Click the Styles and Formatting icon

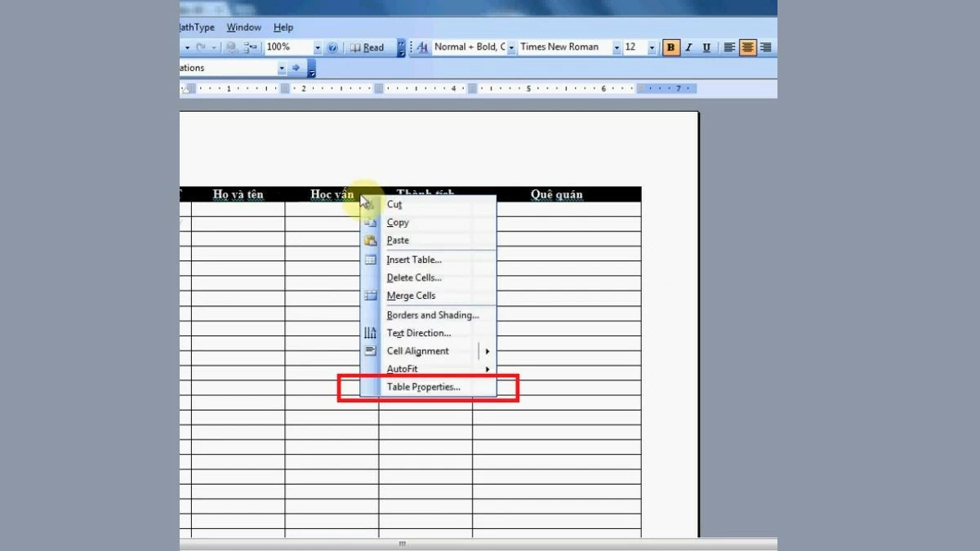point(422,47)
